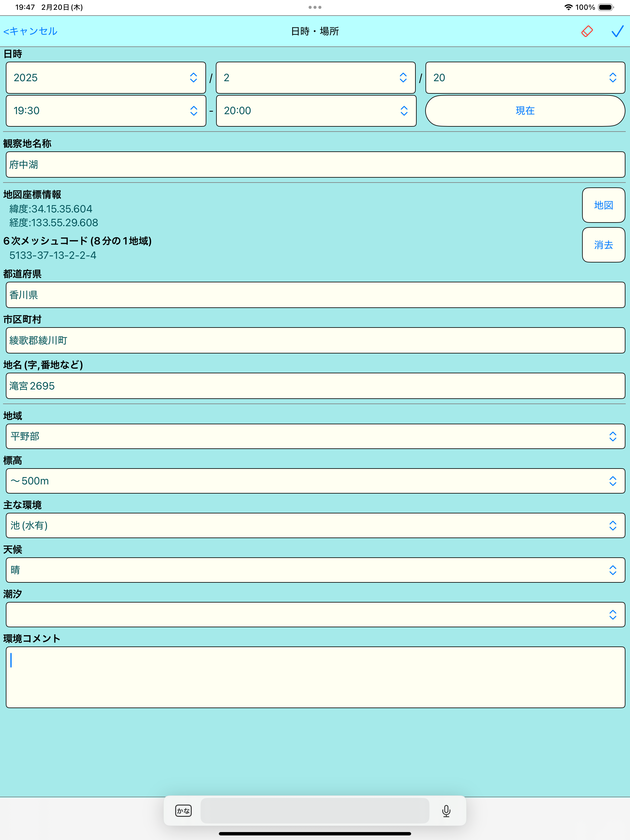Set time with the 現在 button
Viewport: 630px width, 840px height.
click(x=525, y=111)
